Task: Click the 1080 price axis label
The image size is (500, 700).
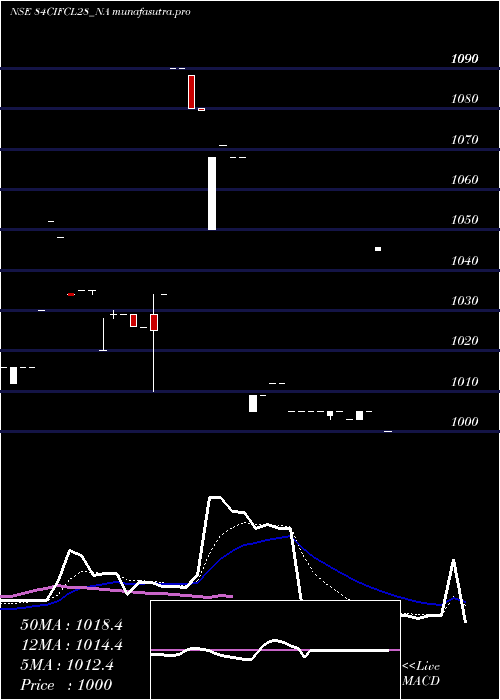Action: tap(464, 99)
